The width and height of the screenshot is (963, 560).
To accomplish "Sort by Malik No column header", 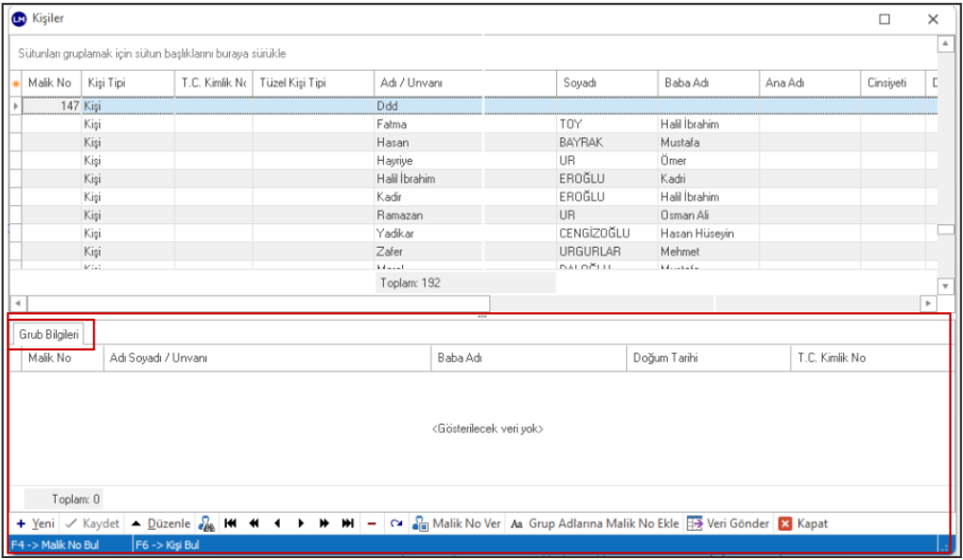I will pyautogui.click(x=49, y=83).
